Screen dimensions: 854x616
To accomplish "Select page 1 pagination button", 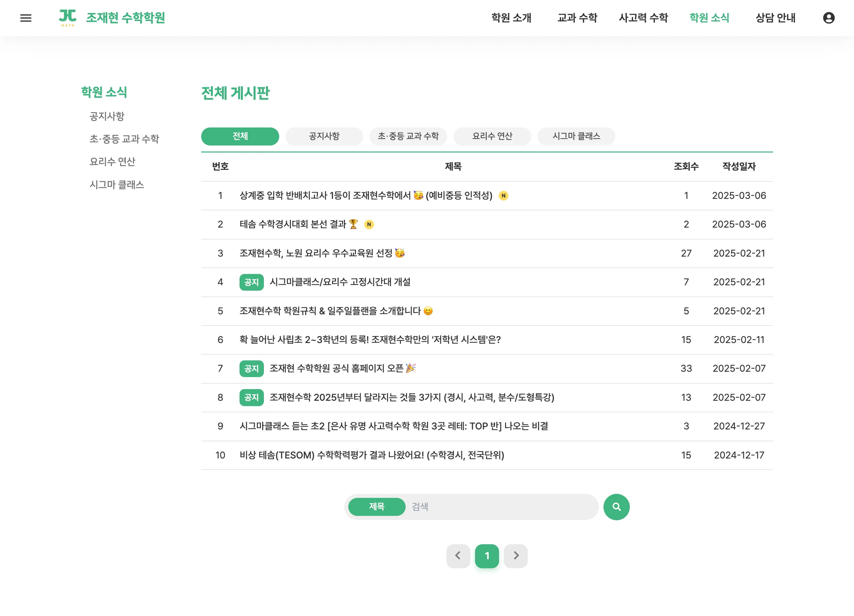I will [487, 556].
